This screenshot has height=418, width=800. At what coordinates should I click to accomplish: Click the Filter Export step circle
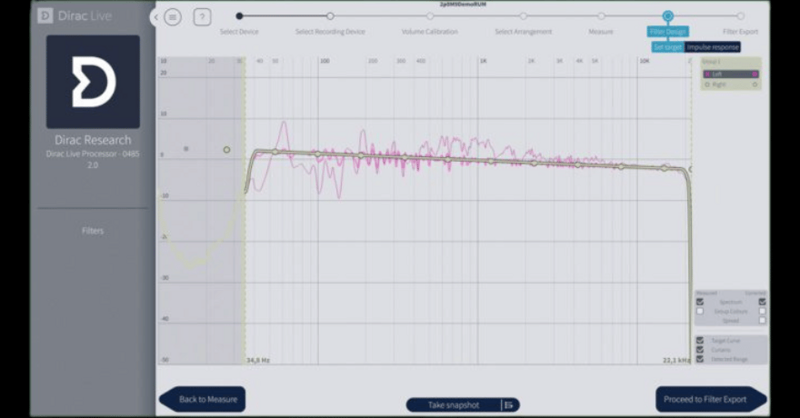pos(741,16)
